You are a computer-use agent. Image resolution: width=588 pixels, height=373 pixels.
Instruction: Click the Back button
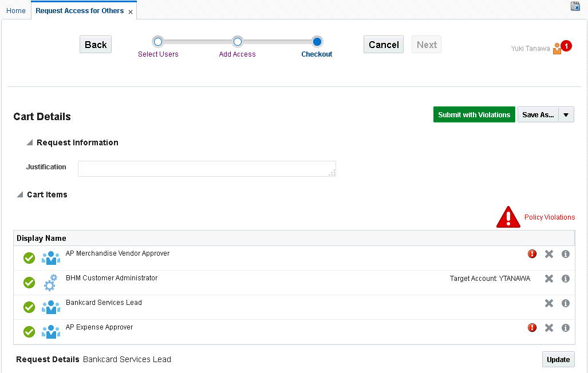tap(96, 45)
